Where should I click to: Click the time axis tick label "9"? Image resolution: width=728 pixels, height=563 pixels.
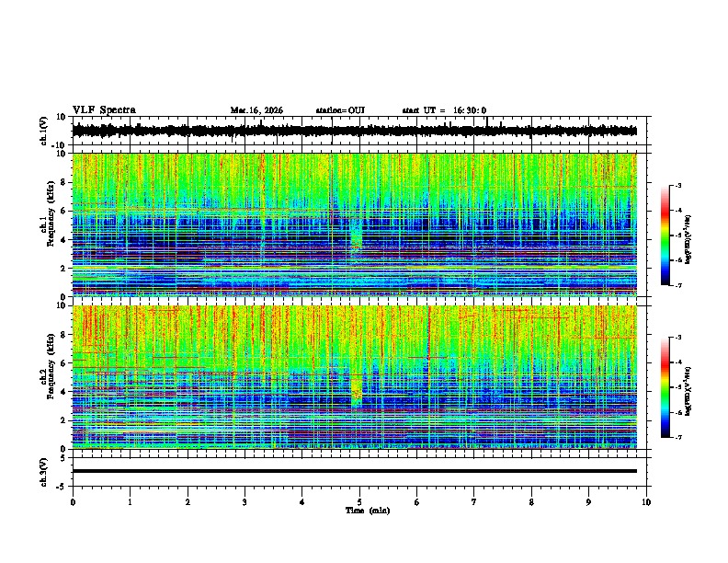point(588,501)
